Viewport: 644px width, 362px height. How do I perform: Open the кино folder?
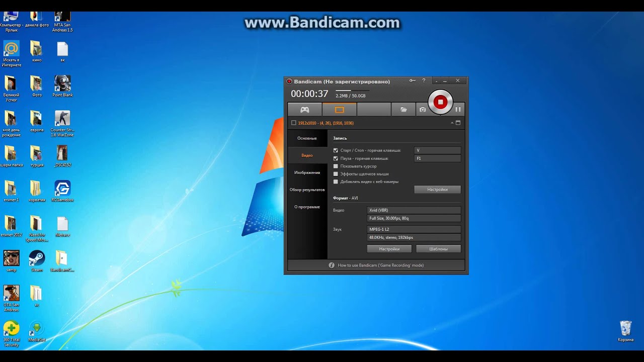(37, 51)
